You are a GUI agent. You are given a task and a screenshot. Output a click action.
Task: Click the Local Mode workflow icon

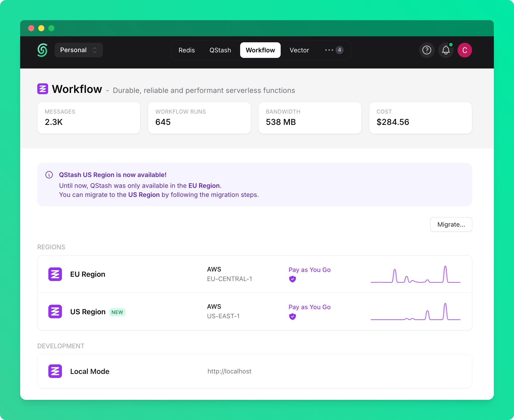55,371
